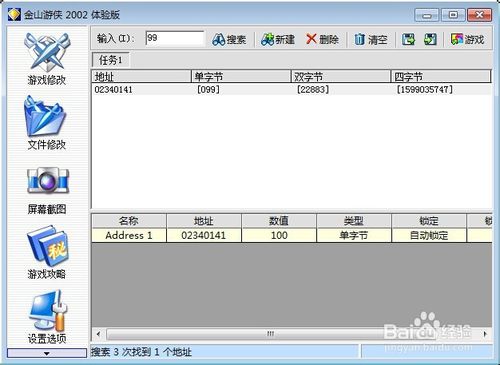The height and width of the screenshot is (365, 500).
Task: Click the 类型 column header
Action: point(354,221)
